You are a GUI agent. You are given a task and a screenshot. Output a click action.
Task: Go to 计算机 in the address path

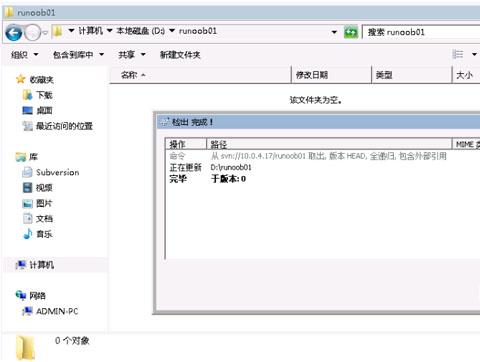point(90,31)
